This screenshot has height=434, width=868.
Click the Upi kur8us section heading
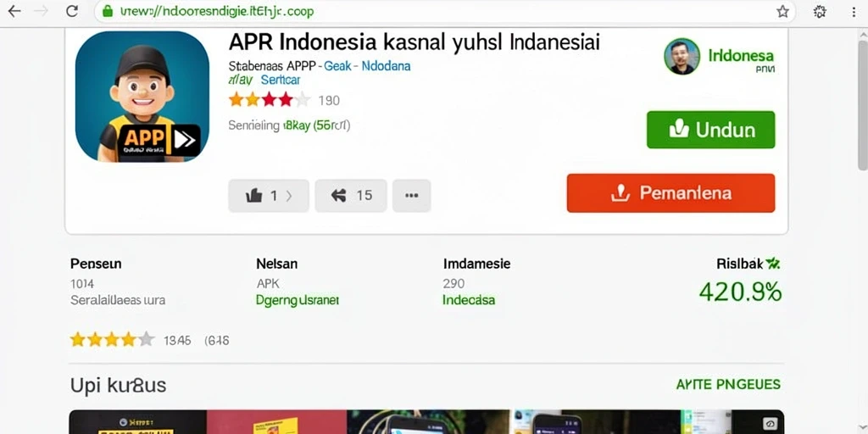click(x=118, y=385)
